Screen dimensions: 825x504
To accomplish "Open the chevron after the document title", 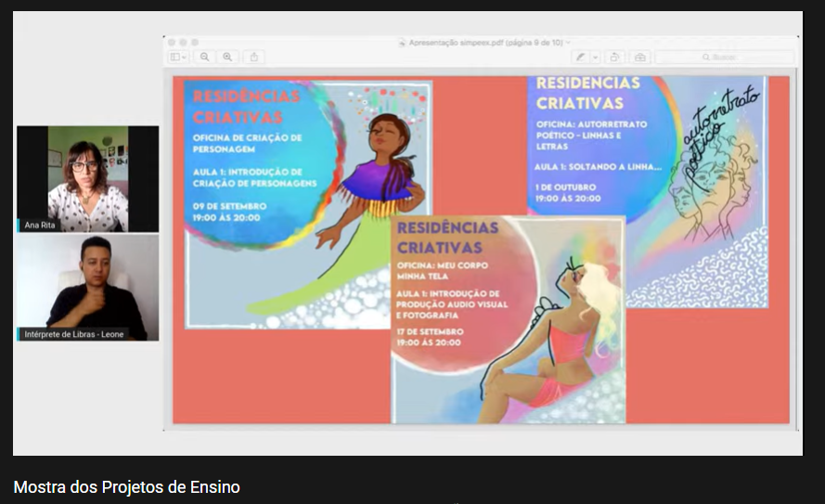I will 568,43.
